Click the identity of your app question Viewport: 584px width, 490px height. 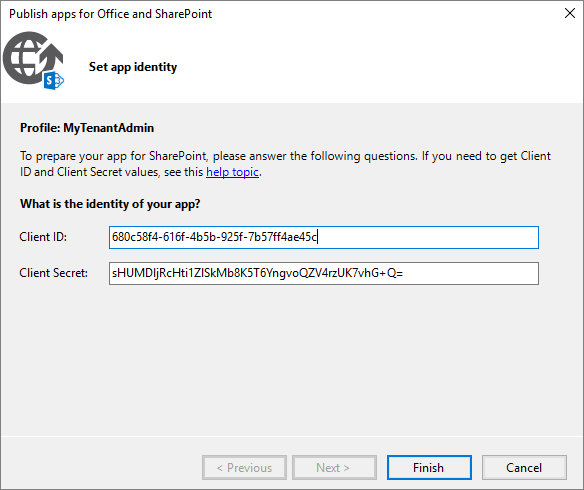click(110, 204)
